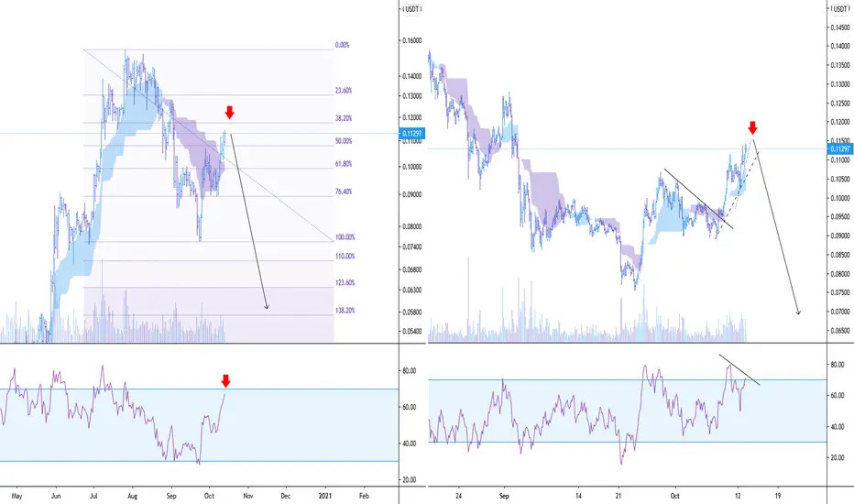Click the 0.07500 price axis label
The image size is (854, 504).
[840, 293]
